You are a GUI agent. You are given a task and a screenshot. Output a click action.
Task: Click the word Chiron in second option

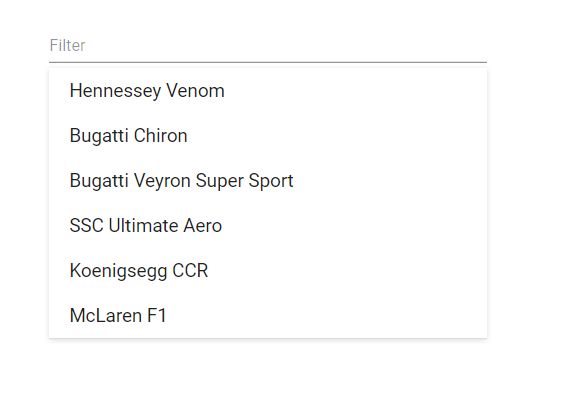[160, 136]
